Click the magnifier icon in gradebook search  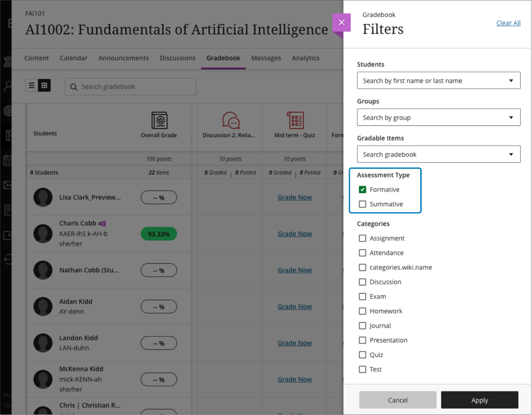[x=74, y=87]
